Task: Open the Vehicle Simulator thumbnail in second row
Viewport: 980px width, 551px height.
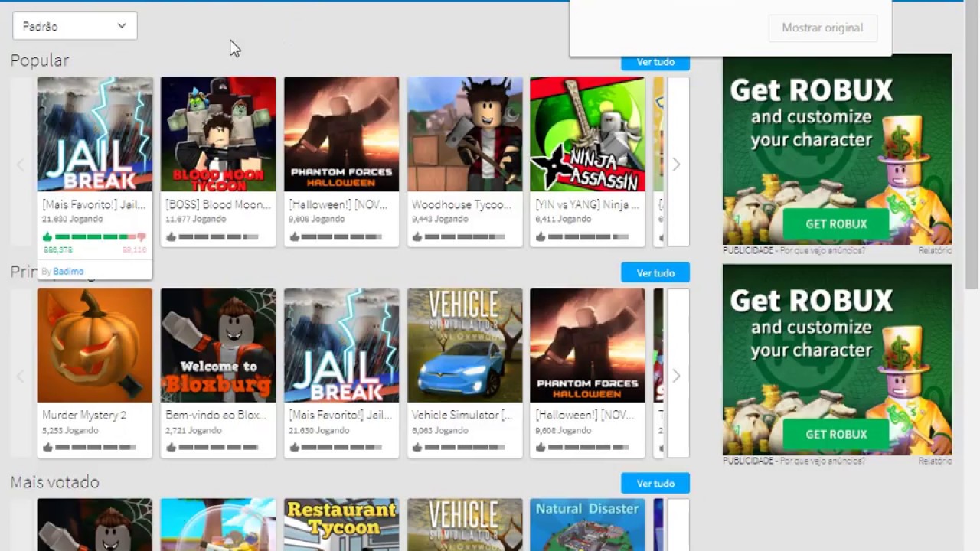Action: 465,345
